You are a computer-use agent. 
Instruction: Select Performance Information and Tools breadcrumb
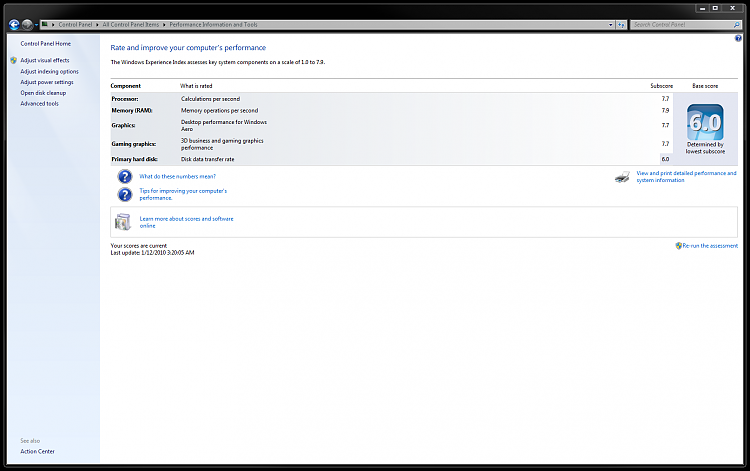(x=213, y=24)
